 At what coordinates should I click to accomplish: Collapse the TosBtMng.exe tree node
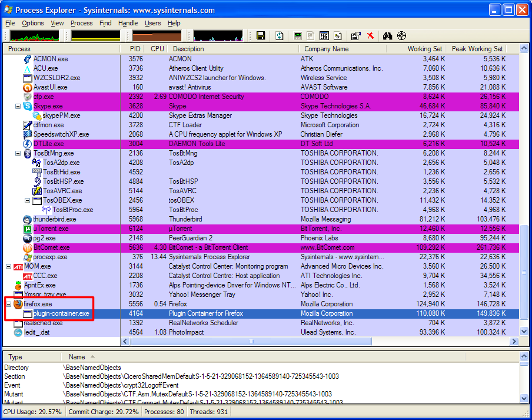coord(18,154)
